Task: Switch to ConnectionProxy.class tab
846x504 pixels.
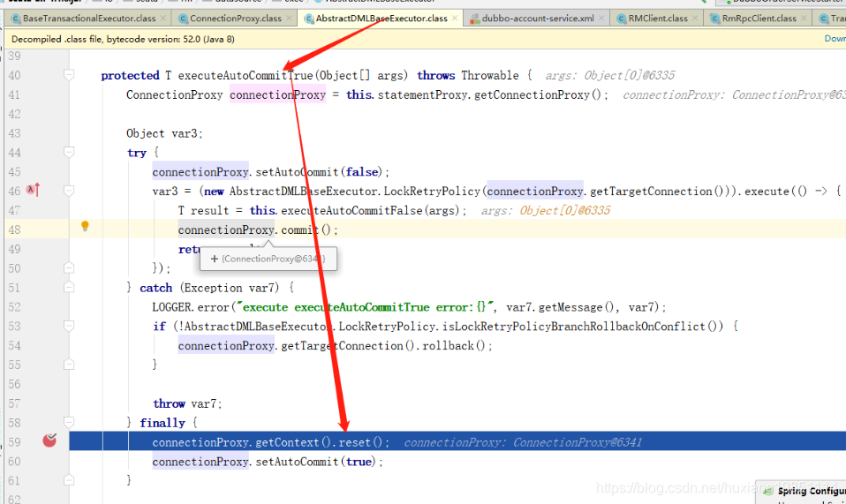Action: 235,19
